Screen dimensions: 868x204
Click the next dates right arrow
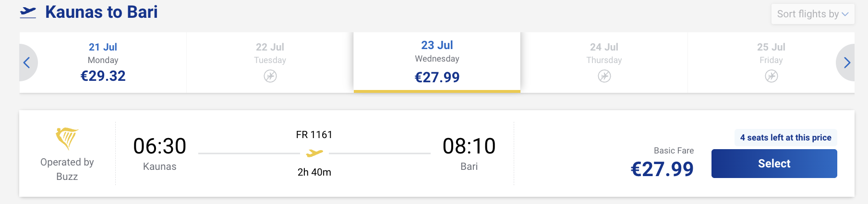846,63
